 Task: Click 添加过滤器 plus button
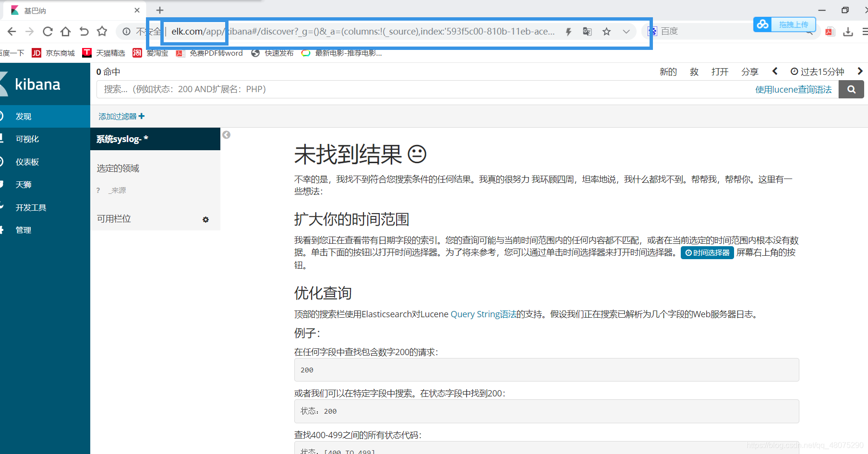(x=121, y=116)
